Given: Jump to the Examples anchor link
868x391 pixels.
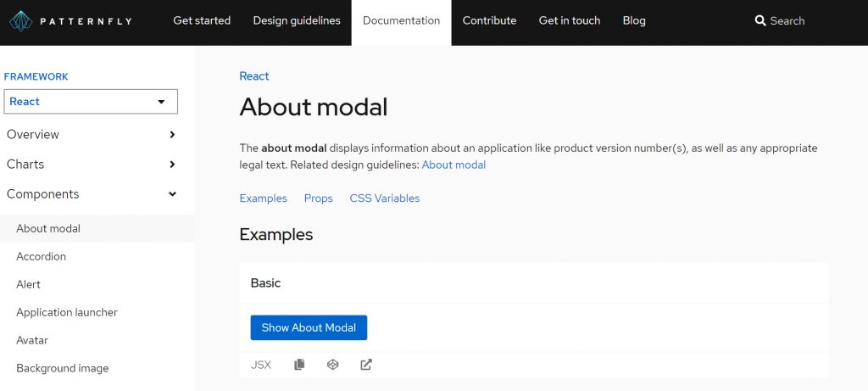Looking at the screenshot, I should coord(263,198).
